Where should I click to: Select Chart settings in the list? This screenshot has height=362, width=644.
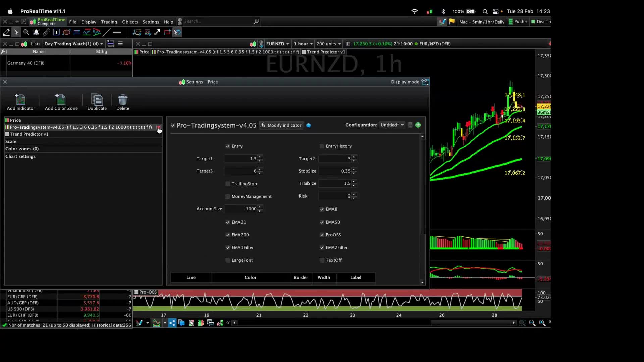(20, 156)
